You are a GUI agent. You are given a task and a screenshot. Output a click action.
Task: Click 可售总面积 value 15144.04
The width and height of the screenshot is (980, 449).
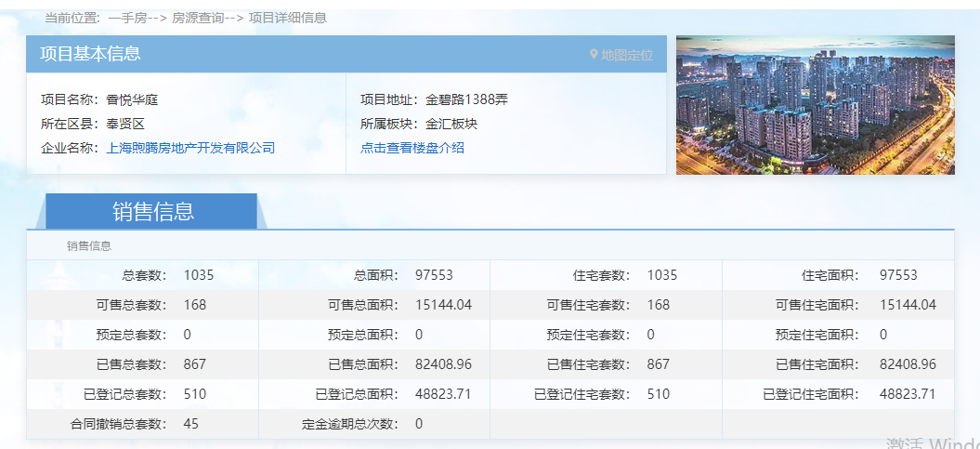click(443, 305)
